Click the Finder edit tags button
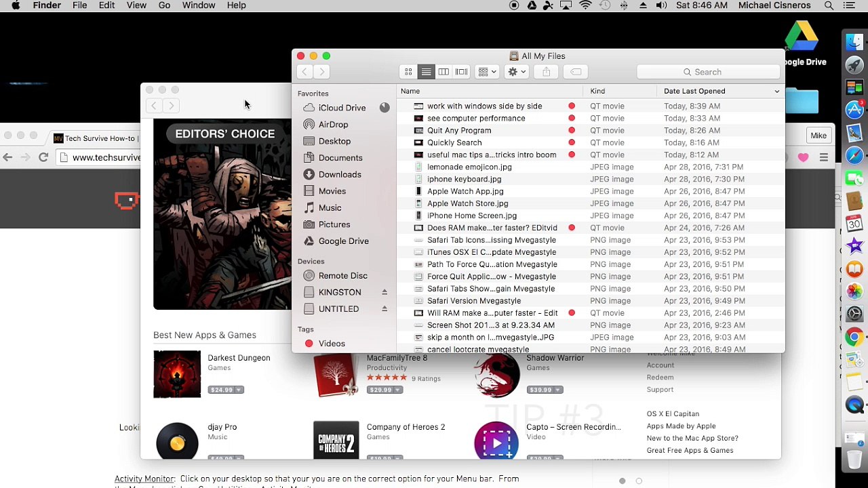 pyautogui.click(x=576, y=72)
